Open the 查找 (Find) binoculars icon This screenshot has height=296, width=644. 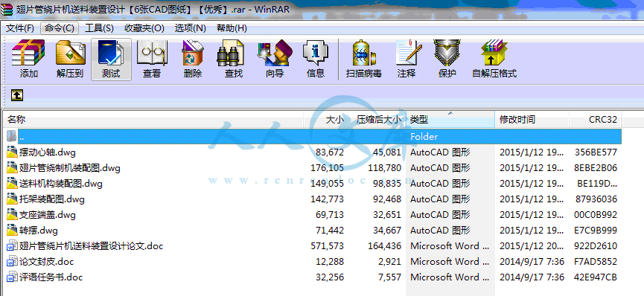point(233,59)
